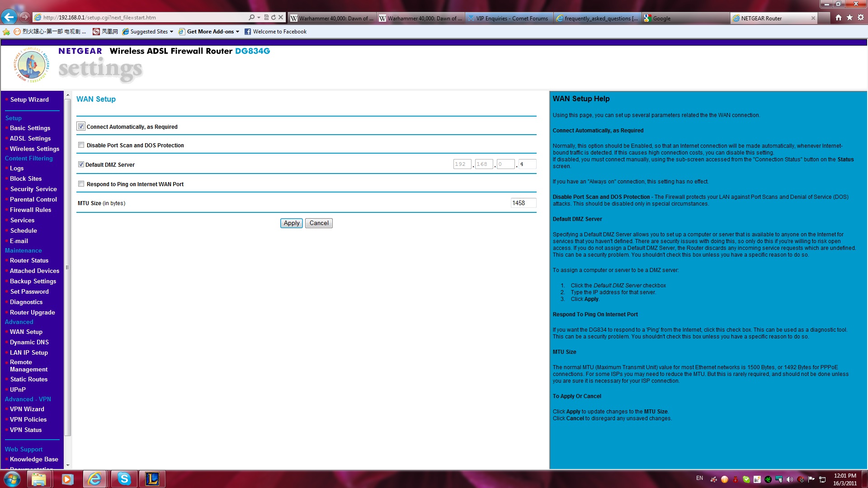Click the EN language indicator in tray
The image size is (868, 488).
click(699, 478)
